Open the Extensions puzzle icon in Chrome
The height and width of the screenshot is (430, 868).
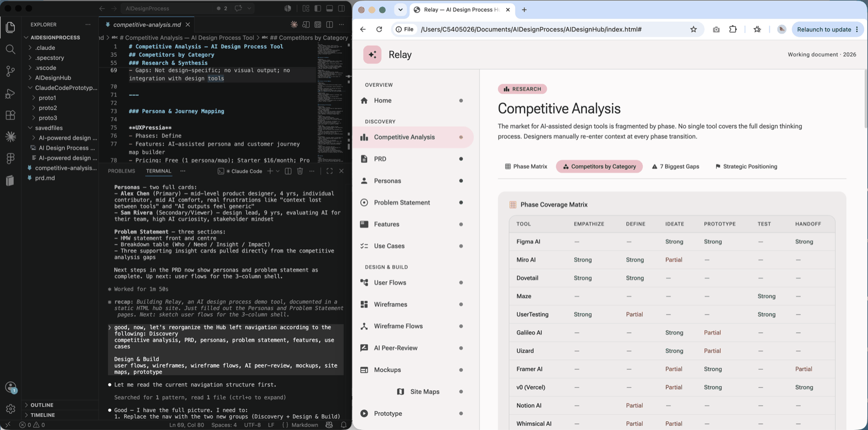coord(733,29)
